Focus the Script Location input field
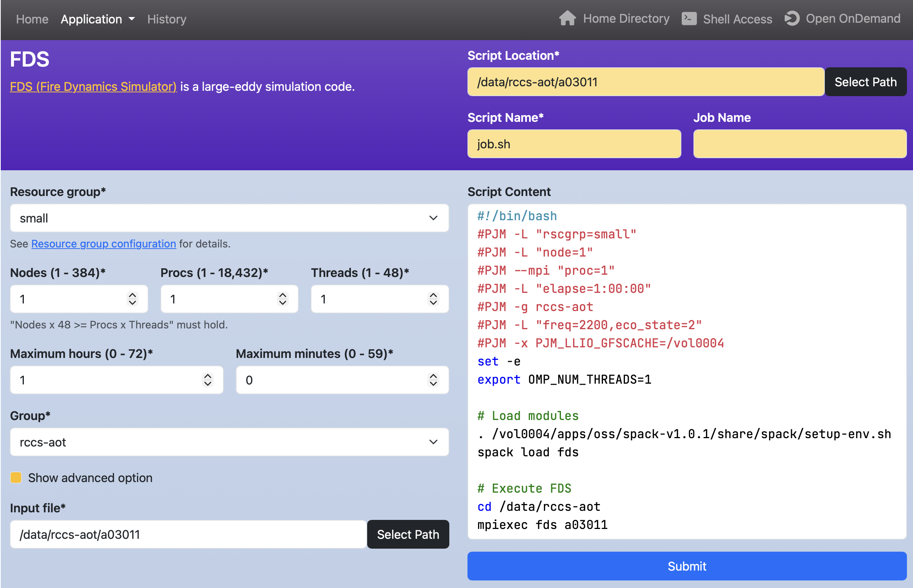 click(x=646, y=82)
